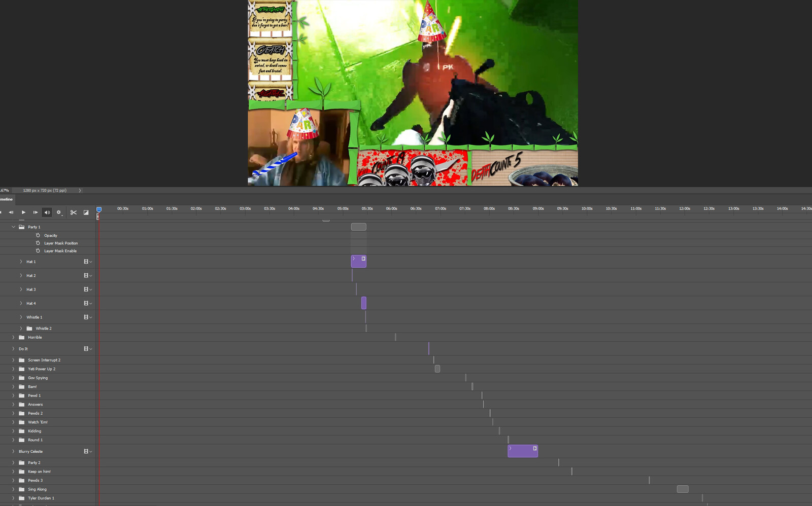Select the Bam! folder icon

22,386
